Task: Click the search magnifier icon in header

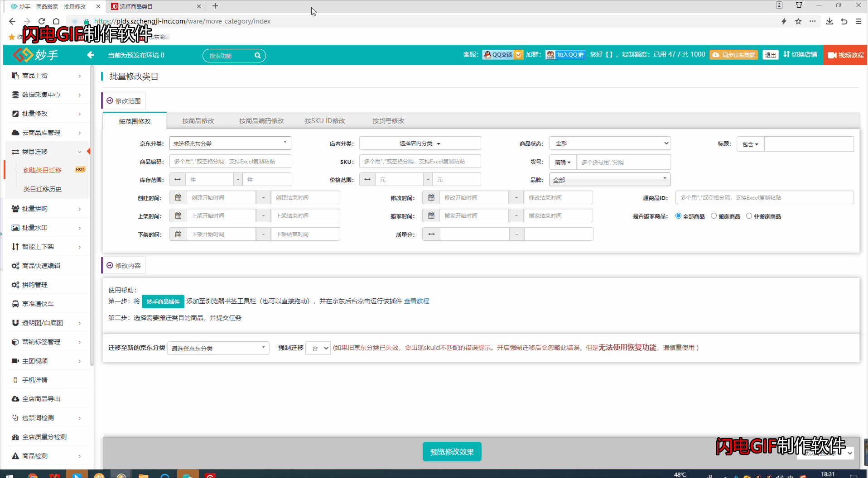Action: (x=257, y=56)
